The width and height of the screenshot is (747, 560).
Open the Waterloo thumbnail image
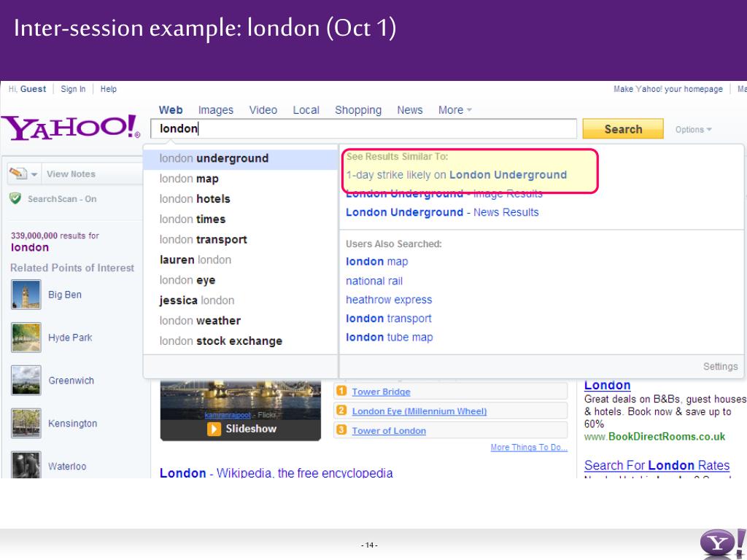click(26, 464)
